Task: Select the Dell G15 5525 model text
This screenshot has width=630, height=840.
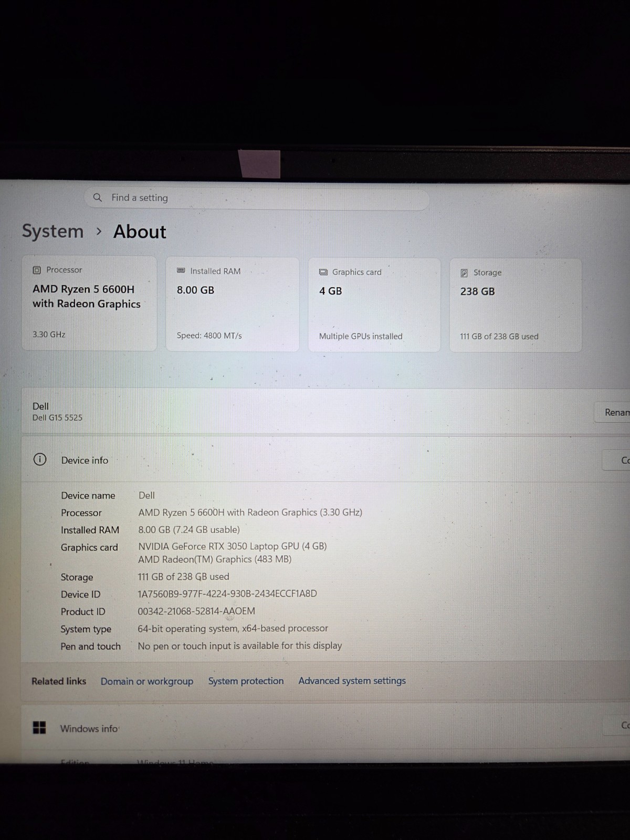Action: tap(57, 417)
